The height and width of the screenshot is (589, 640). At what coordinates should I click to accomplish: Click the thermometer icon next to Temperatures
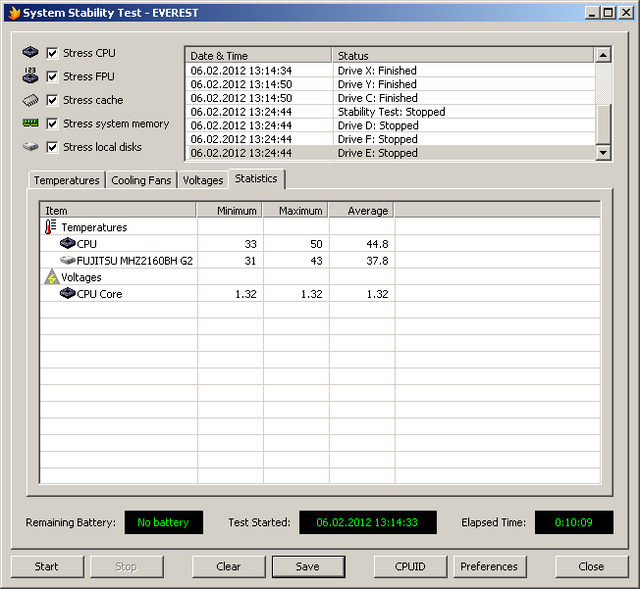[51, 227]
